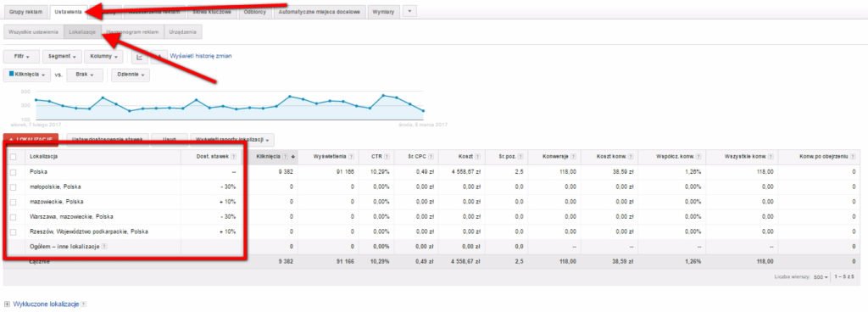Open the Urządzenia sub-tab
The image size is (868, 312).
(x=183, y=32)
